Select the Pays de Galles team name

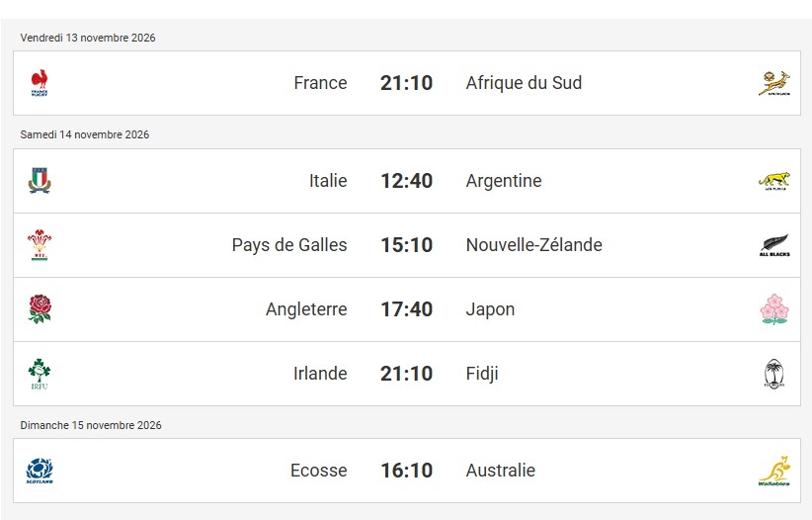[289, 245]
